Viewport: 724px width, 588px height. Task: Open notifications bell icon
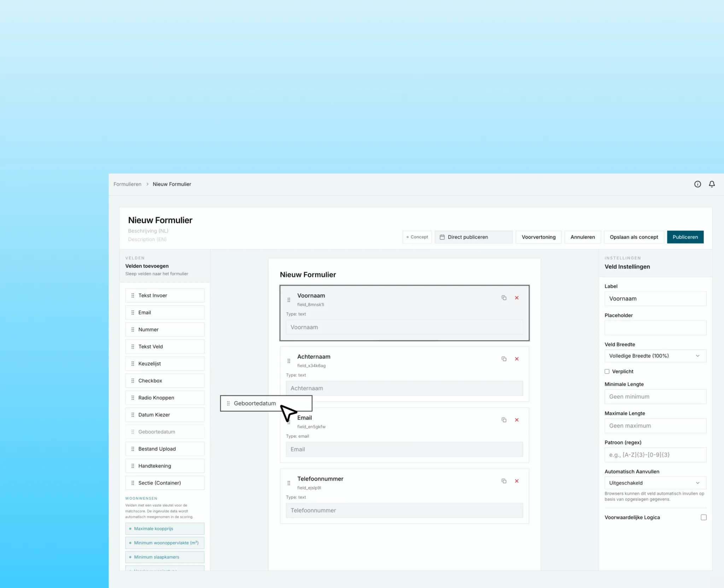(x=712, y=184)
